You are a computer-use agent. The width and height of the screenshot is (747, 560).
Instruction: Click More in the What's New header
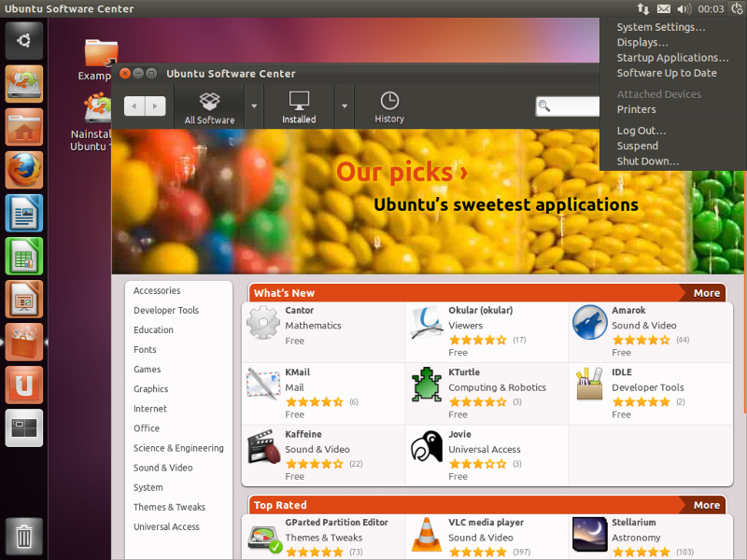pyautogui.click(x=707, y=293)
